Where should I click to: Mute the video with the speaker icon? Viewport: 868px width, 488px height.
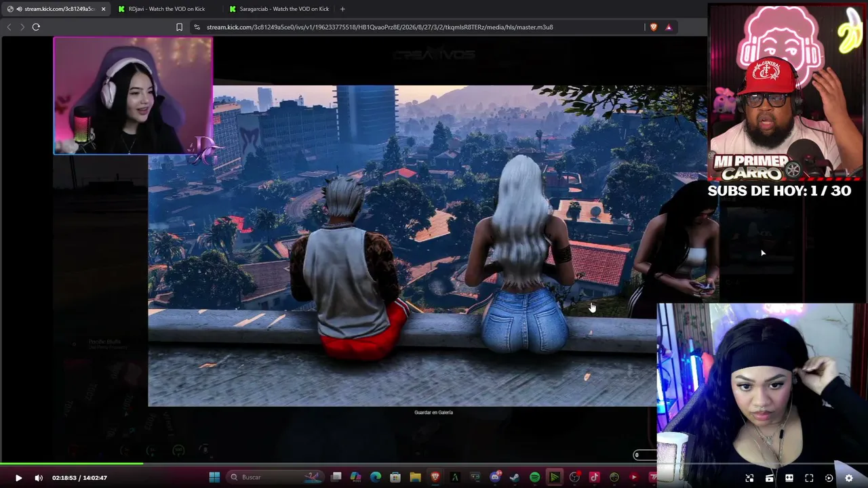39,478
